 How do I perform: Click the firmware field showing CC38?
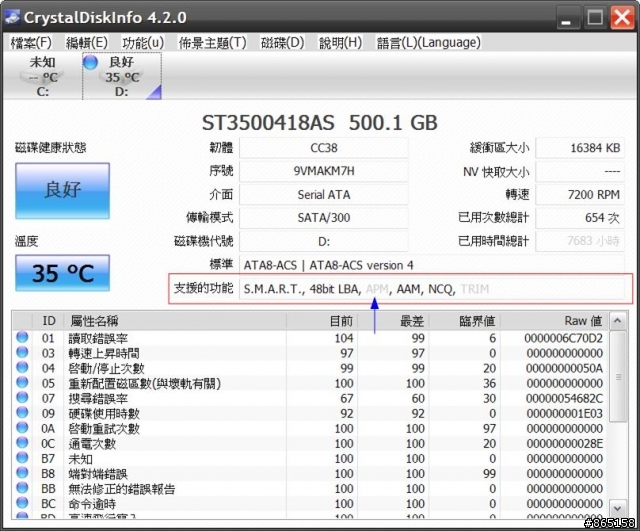tap(324, 148)
